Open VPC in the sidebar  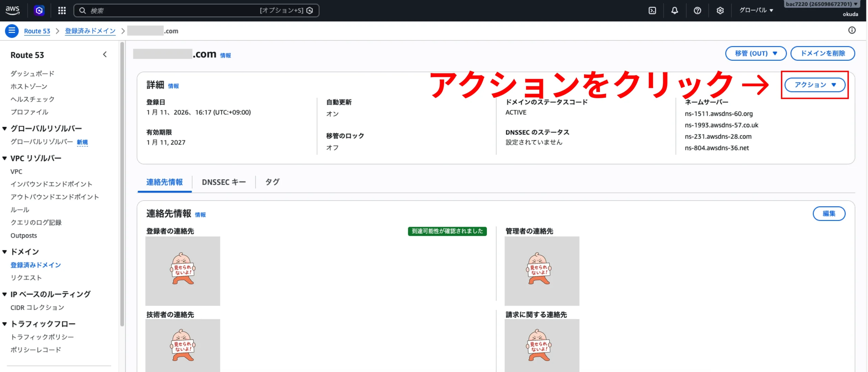[16, 172]
